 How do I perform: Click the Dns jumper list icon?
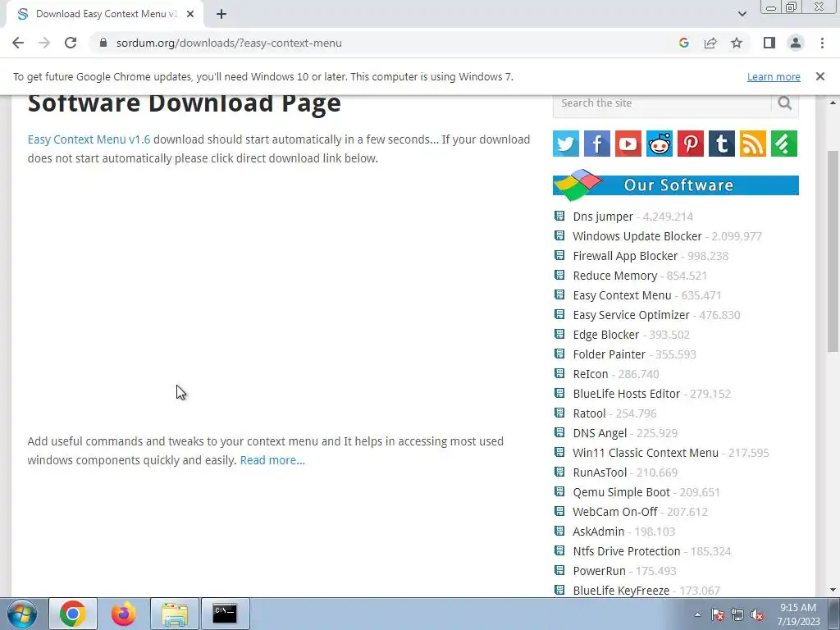point(559,216)
